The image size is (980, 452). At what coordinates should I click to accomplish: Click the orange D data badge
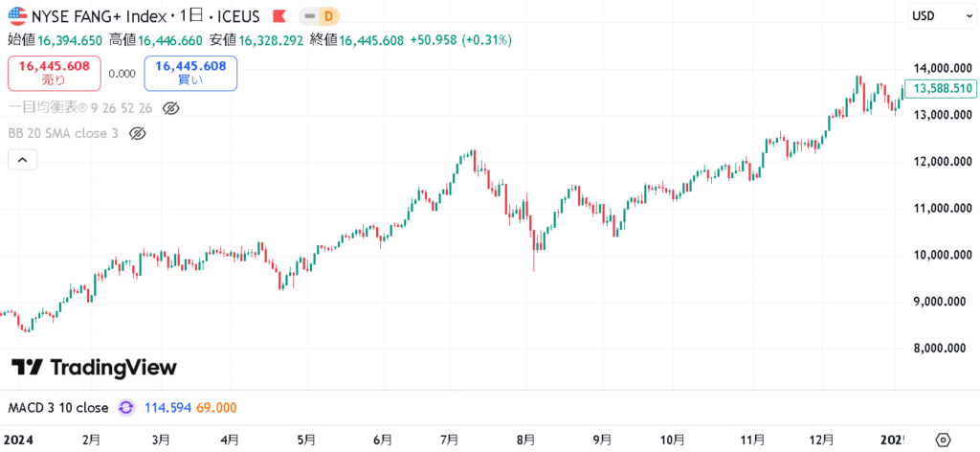click(329, 16)
